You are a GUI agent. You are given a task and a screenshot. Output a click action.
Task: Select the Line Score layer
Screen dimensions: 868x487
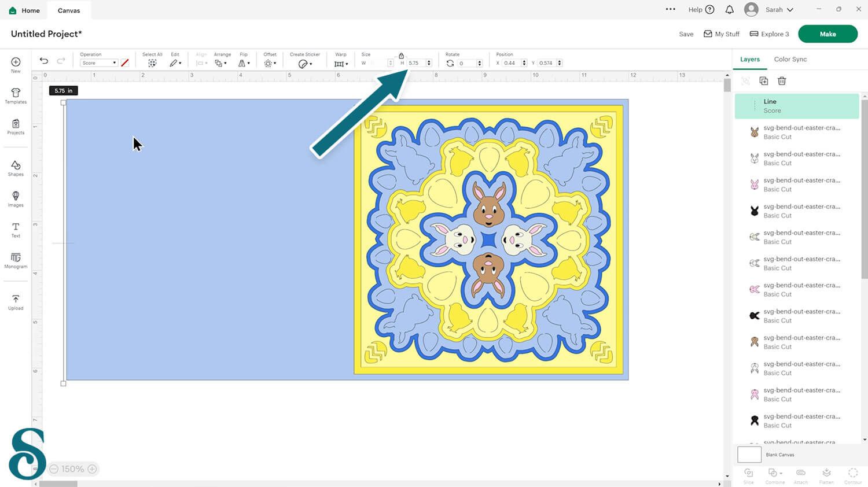[x=797, y=106]
